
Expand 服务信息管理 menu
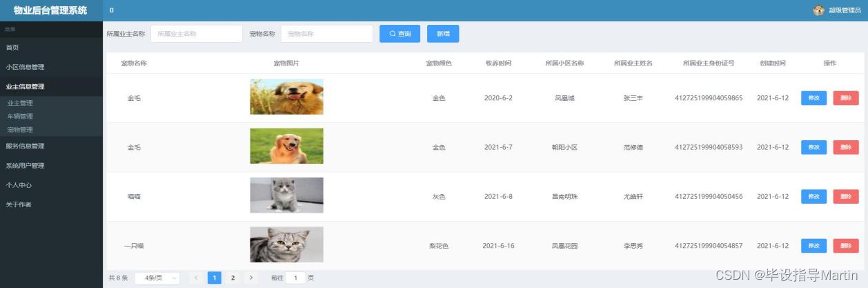pyautogui.click(x=52, y=146)
